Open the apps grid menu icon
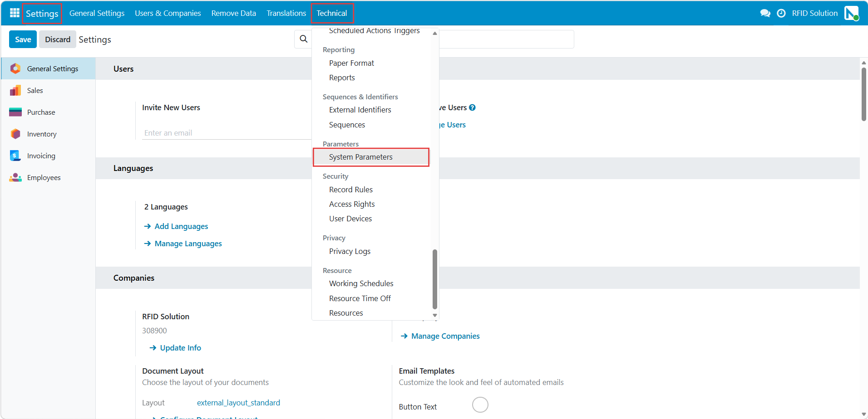This screenshot has width=868, height=419. (x=15, y=13)
